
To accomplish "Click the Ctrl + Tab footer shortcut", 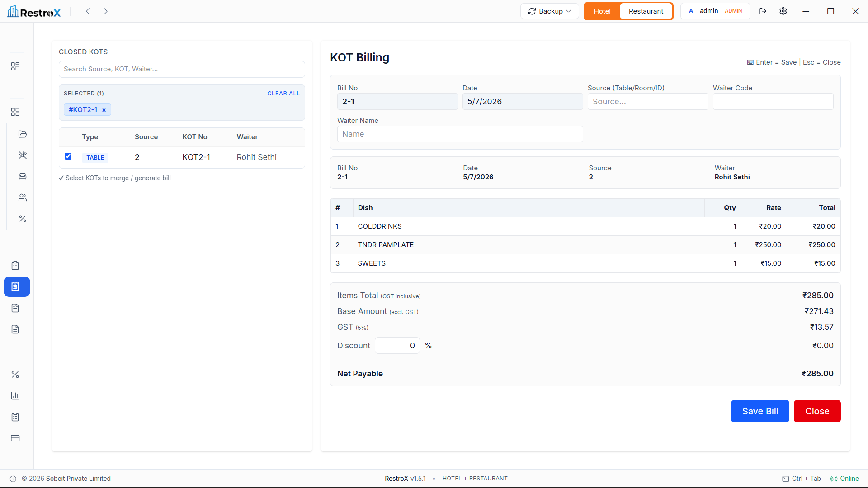I will click(802, 479).
